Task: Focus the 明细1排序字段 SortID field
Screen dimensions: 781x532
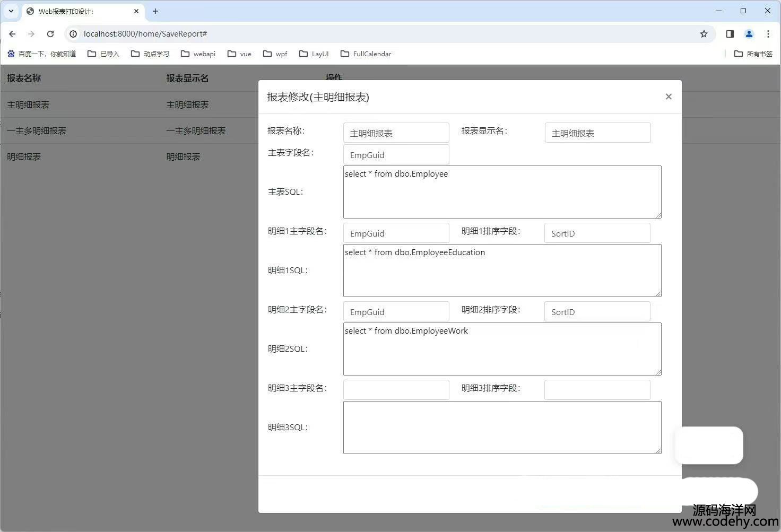Action: click(597, 233)
